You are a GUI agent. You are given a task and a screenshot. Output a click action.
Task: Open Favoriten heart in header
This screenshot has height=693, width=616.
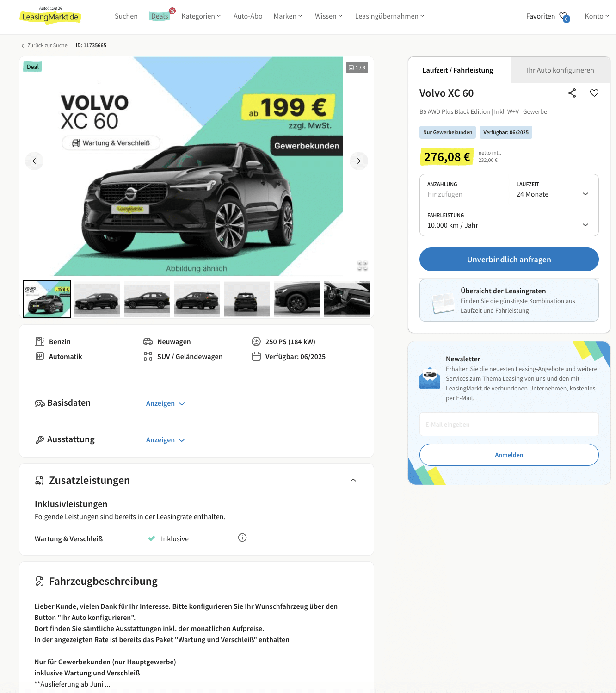pyautogui.click(x=564, y=17)
